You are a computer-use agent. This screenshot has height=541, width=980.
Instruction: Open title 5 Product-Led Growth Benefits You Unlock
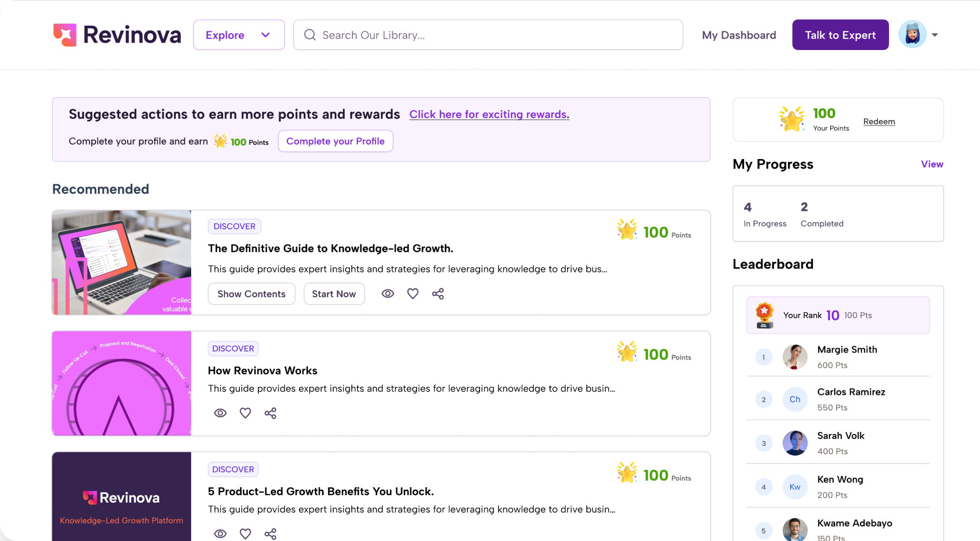click(x=321, y=491)
